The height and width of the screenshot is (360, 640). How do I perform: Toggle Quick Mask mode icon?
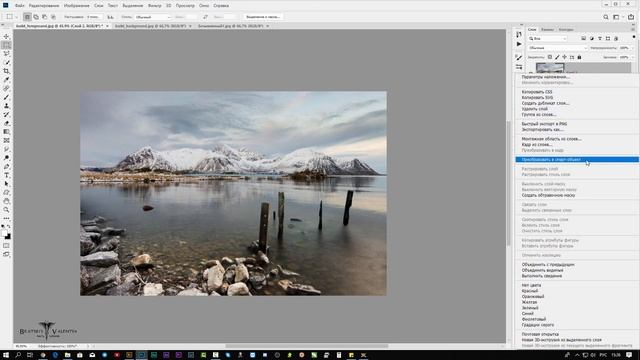[7, 246]
